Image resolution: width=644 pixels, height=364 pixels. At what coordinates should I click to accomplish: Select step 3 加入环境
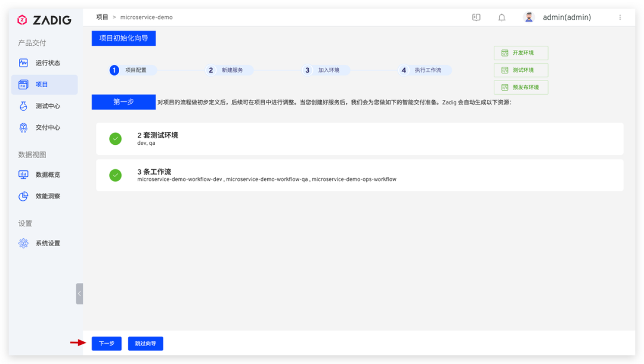point(326,70)
